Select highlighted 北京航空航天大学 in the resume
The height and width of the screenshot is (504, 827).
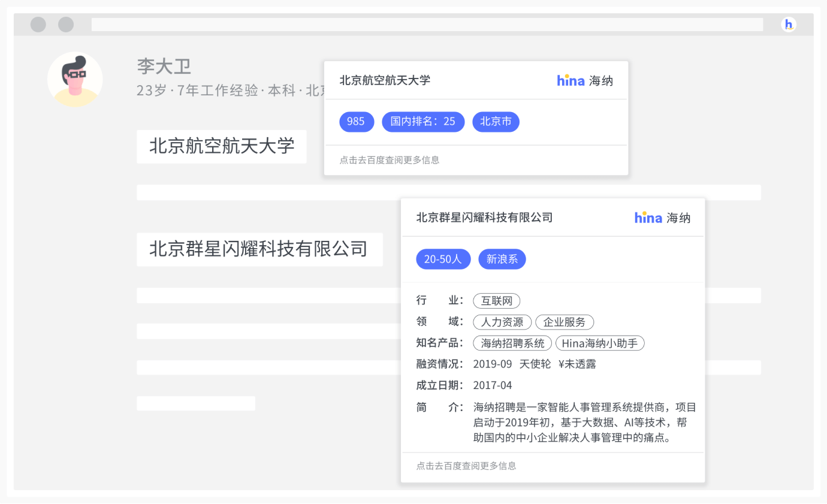click(222, 146)
